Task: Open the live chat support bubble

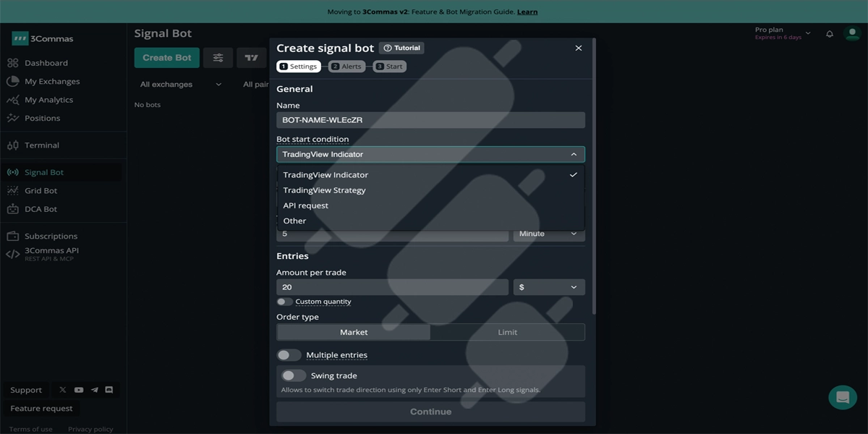Action: 842,397
